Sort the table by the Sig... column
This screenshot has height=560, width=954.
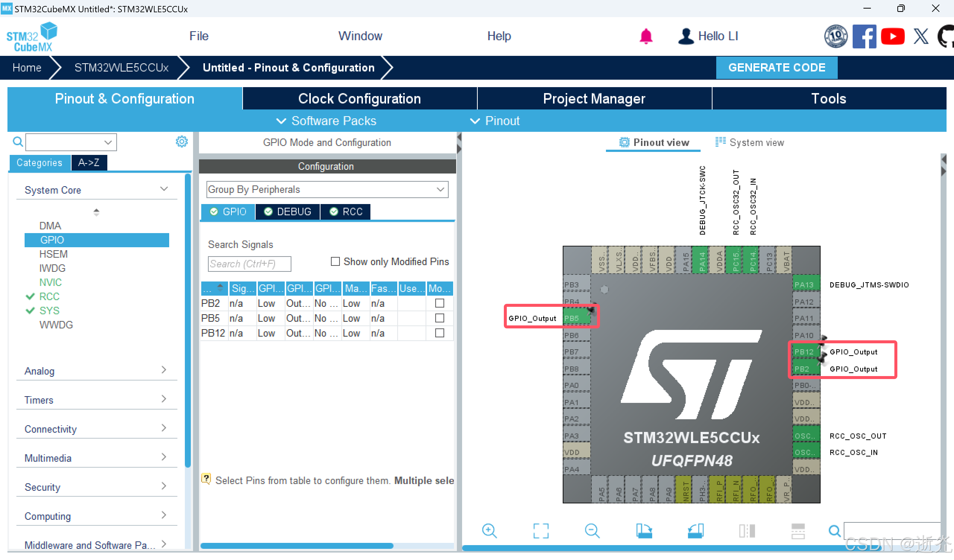coord(242,288)
